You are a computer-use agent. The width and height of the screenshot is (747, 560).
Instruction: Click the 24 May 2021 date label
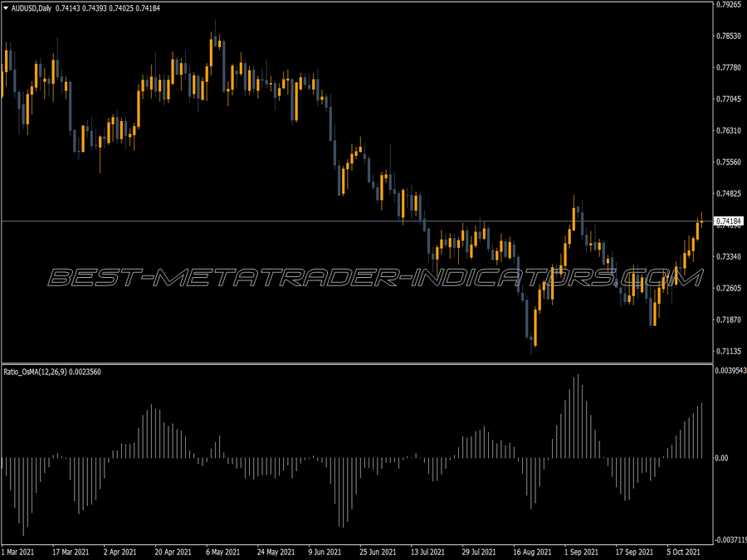276,552
